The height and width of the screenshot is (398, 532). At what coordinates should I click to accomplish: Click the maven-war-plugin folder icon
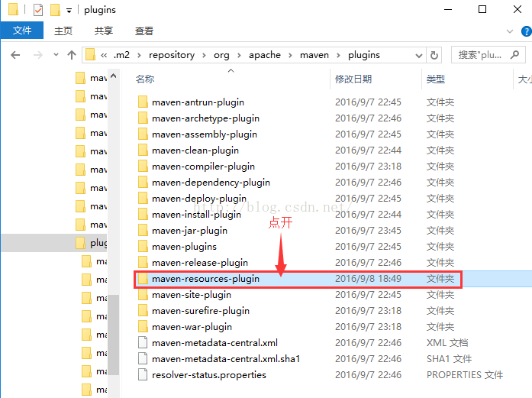143,327
